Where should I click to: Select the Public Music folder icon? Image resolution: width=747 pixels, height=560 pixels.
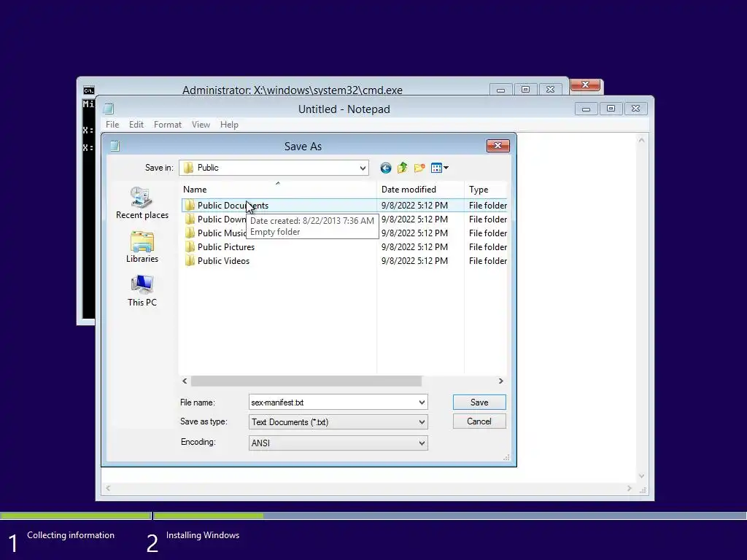[190, 233]
